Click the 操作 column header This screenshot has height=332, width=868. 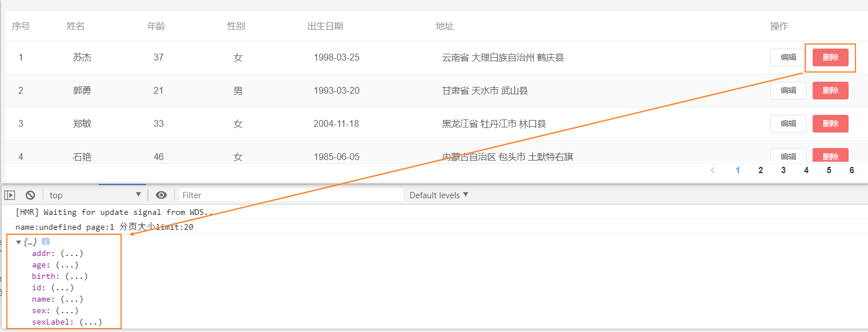[x=779, y=26]
